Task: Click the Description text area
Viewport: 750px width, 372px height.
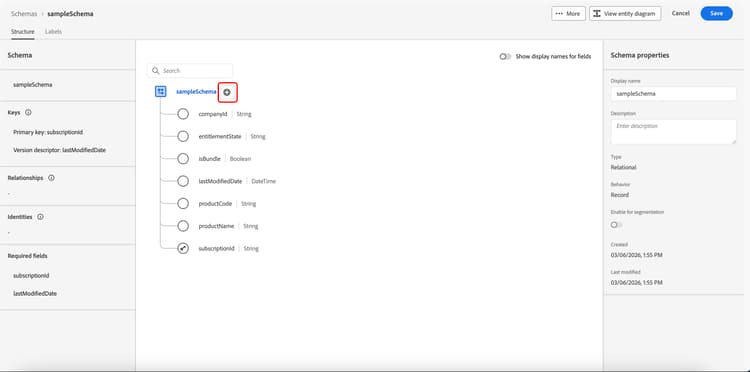Action: point(673,131)
